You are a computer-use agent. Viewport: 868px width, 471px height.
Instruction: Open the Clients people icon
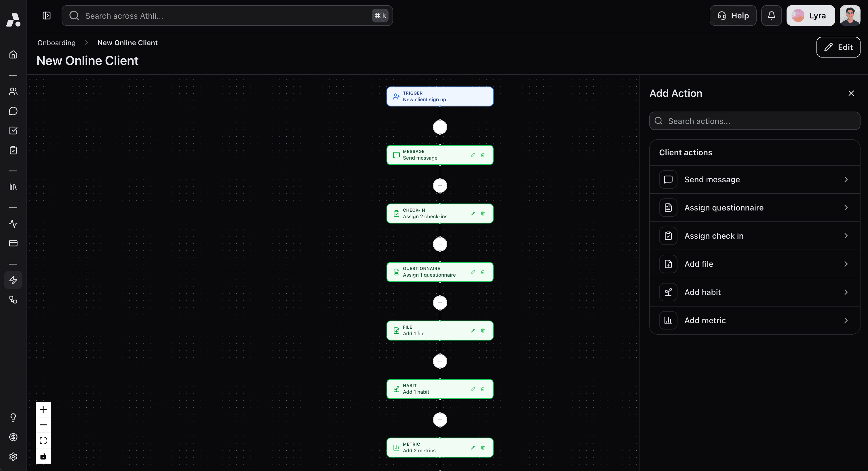(13, 91)
